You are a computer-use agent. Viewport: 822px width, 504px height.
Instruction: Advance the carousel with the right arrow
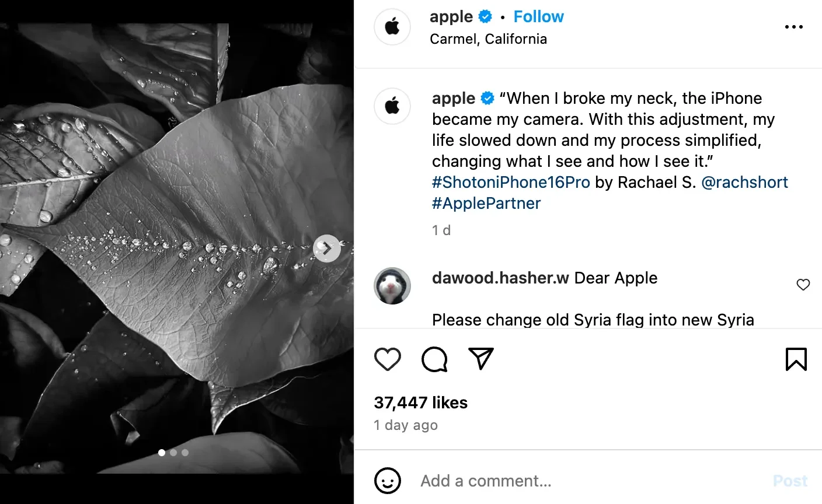click(x=327, y=249)
